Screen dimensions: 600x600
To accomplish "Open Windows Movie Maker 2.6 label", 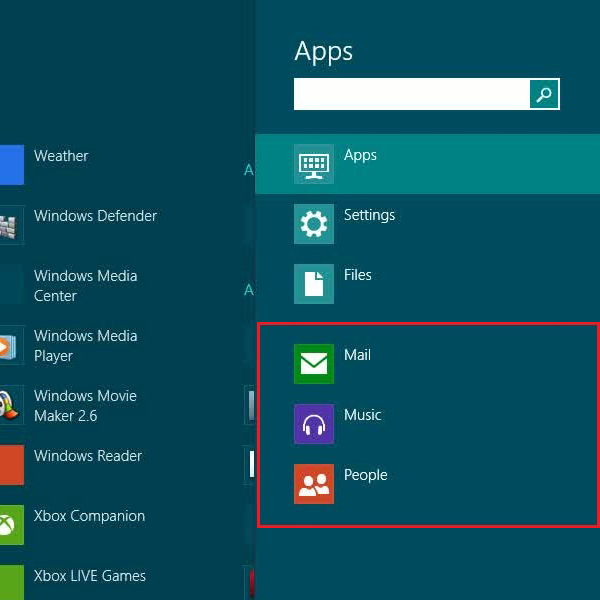I will (x=85, y=406).
